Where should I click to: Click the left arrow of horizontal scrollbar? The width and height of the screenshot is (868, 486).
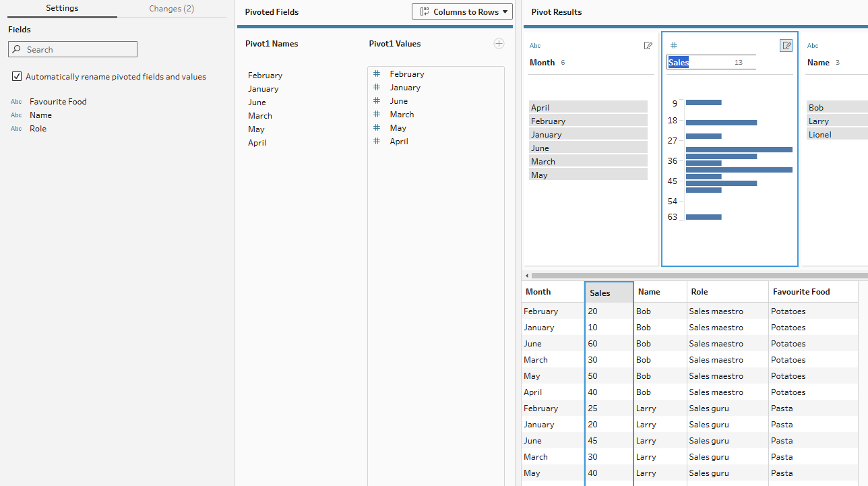pyautogui.click(x=527, y=276)
